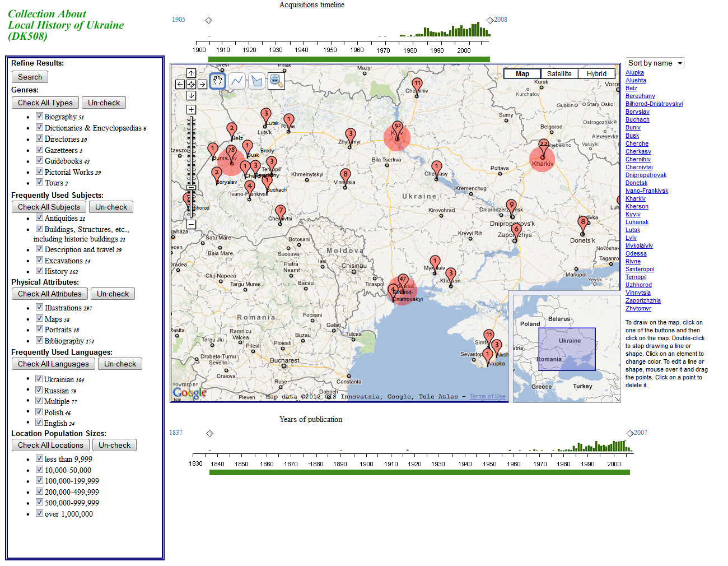Viewport: 728px width, 566px height.
Task: Open the Bilhorod-Dnistrovskyi location link
Action: coord(654,104)
